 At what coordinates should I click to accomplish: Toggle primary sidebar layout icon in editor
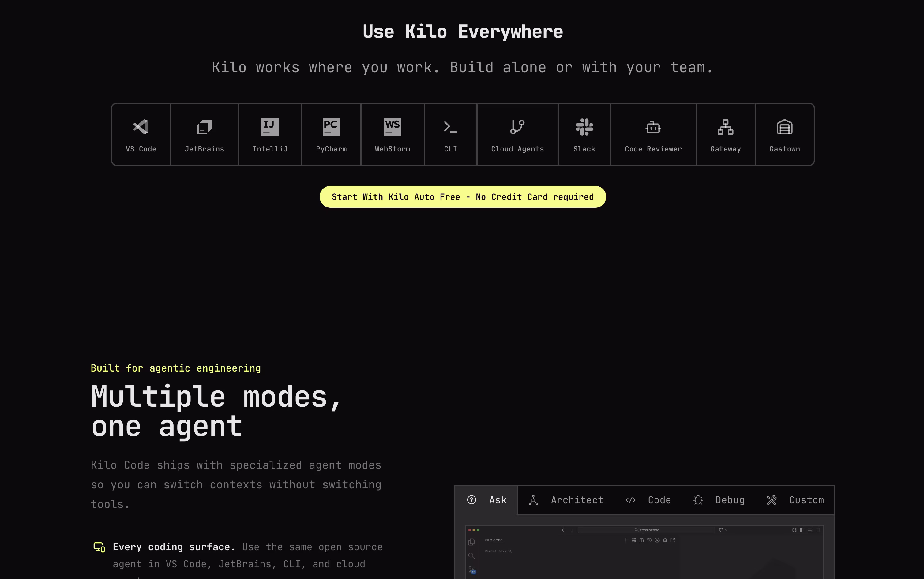[802, 530]
